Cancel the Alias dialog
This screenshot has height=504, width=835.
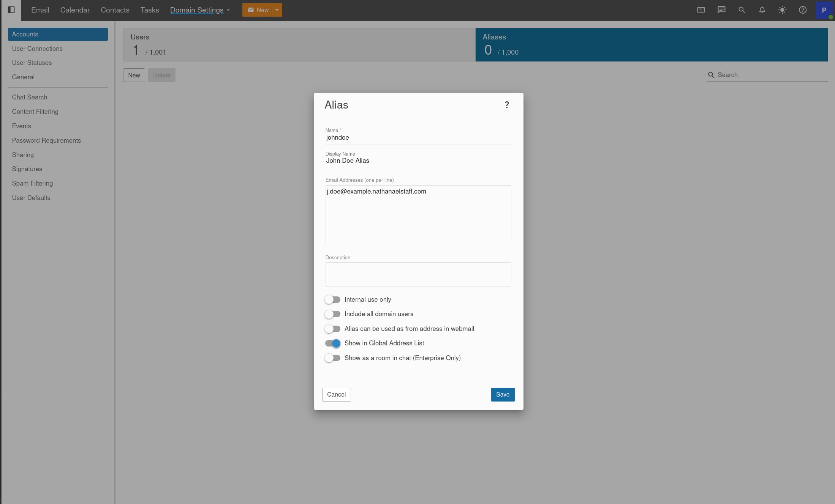[x=336, y=395]
